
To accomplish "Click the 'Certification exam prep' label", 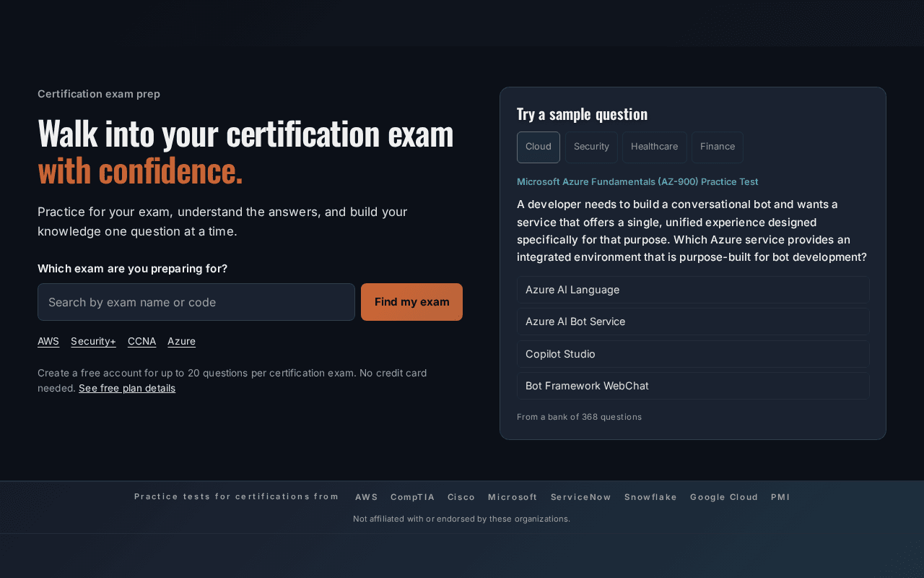I will 99,94.
